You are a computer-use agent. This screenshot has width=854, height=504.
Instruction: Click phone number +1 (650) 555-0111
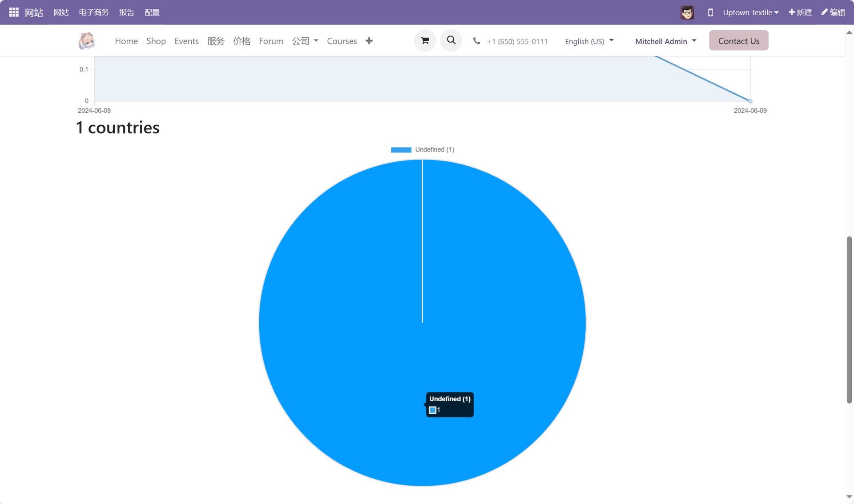click(517, 41)
